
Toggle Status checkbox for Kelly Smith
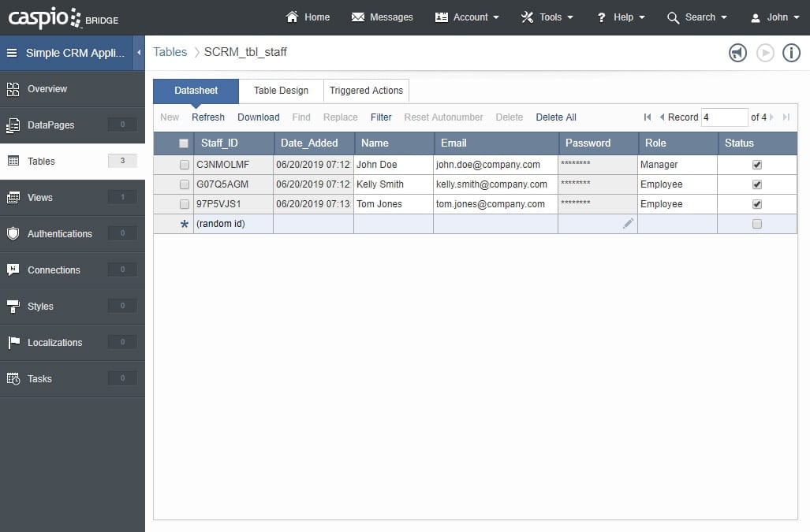pyautogui.click(x=757, y=184)
